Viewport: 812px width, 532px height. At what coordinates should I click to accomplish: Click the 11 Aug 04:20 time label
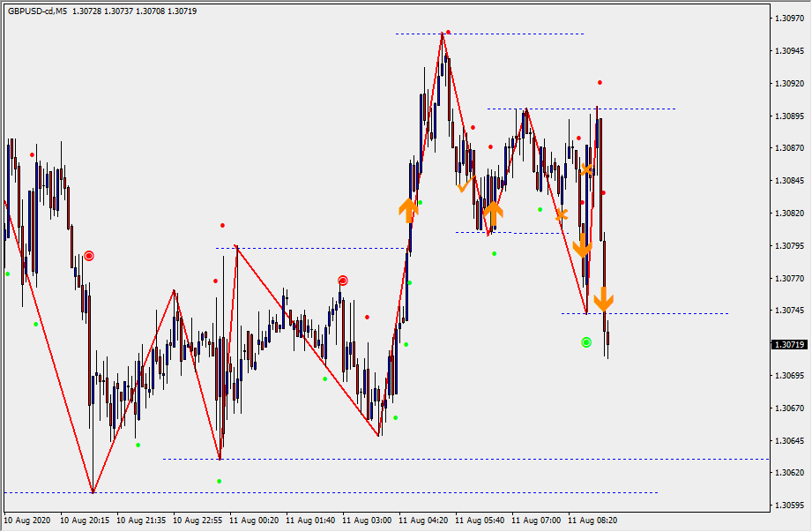pyautogui.click(x=423, y=521)
